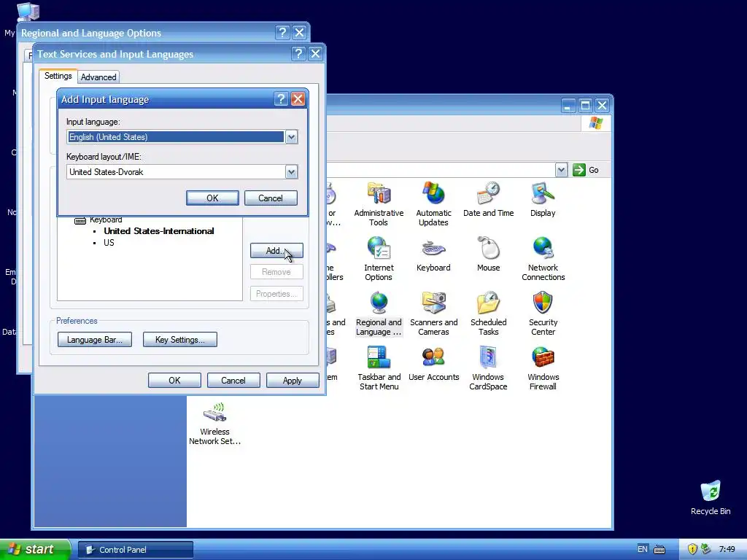Screen dimensions: 747x560
Task: Click Cancel in Text Services dialog
Action: [233, 381]
